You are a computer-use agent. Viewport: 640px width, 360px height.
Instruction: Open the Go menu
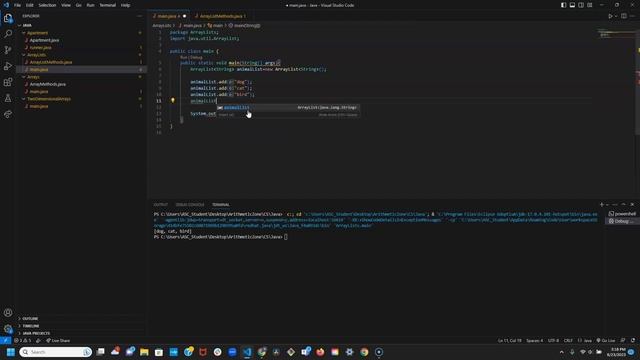tap(78, 5)
